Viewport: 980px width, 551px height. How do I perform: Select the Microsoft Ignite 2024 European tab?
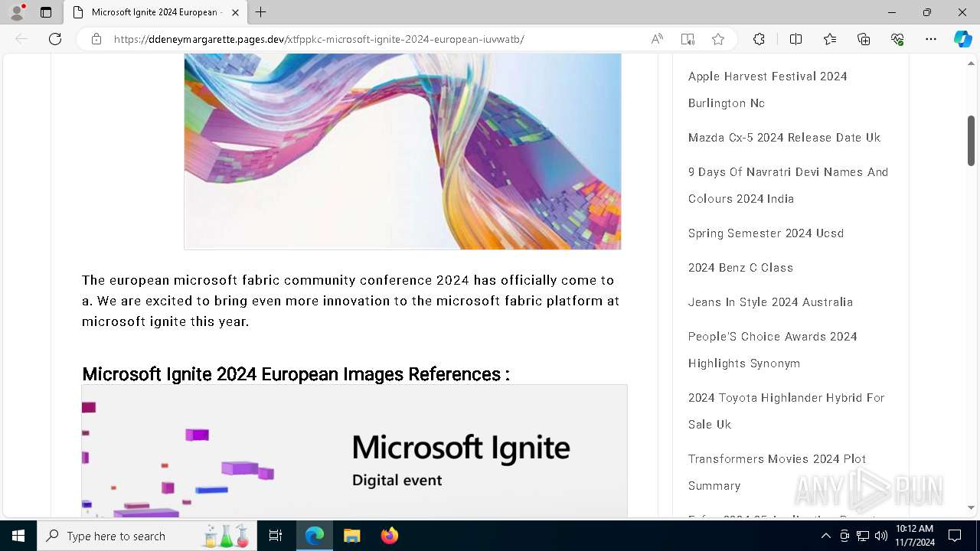(x=155, y=12)
